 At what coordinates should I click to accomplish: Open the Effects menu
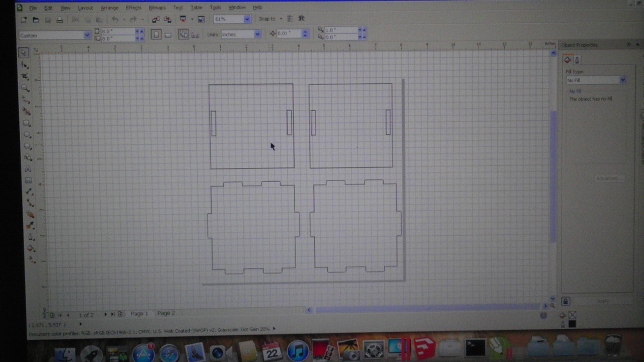133,8
